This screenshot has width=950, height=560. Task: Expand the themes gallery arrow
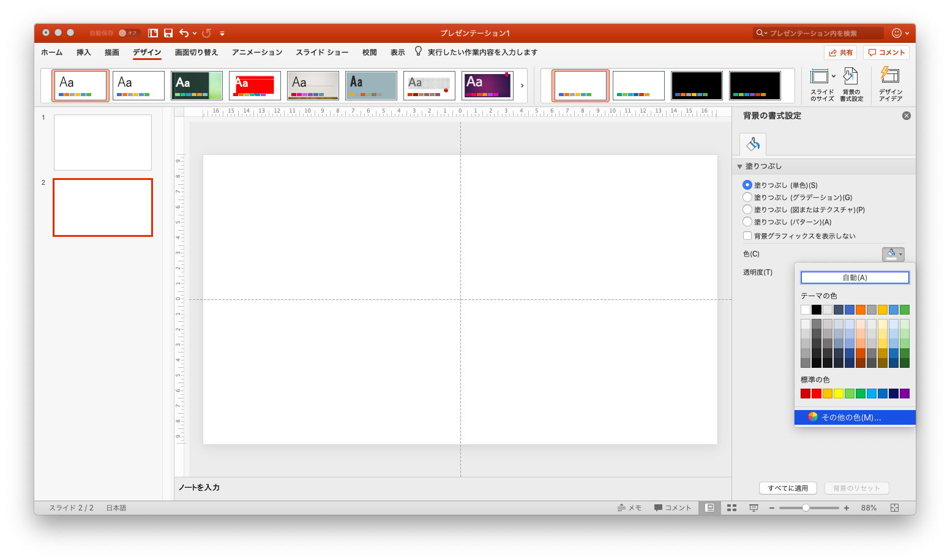coord(522,86)
